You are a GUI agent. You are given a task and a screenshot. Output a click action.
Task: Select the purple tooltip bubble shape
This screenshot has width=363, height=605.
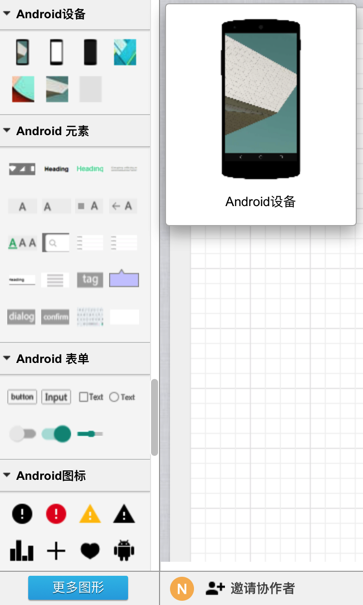(124, 279)
